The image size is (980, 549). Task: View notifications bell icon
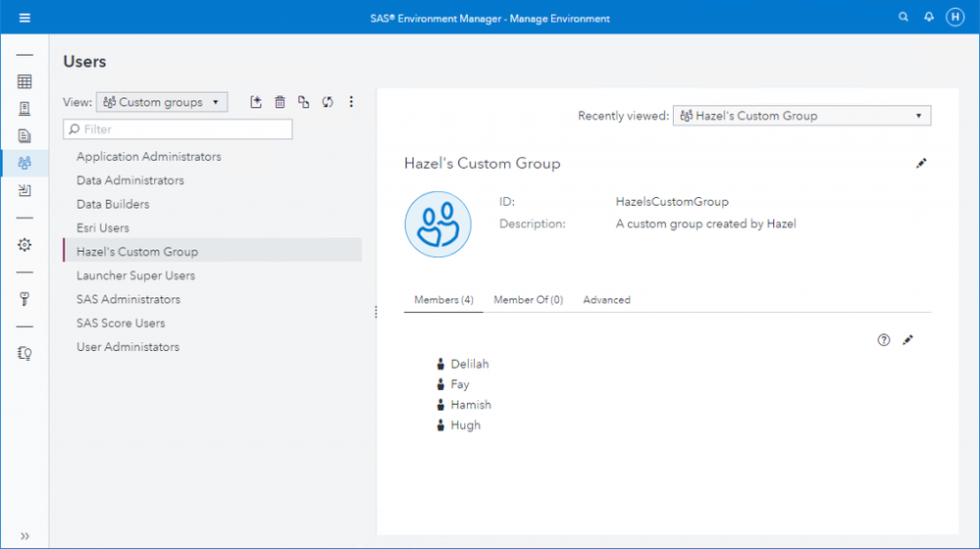929,18
